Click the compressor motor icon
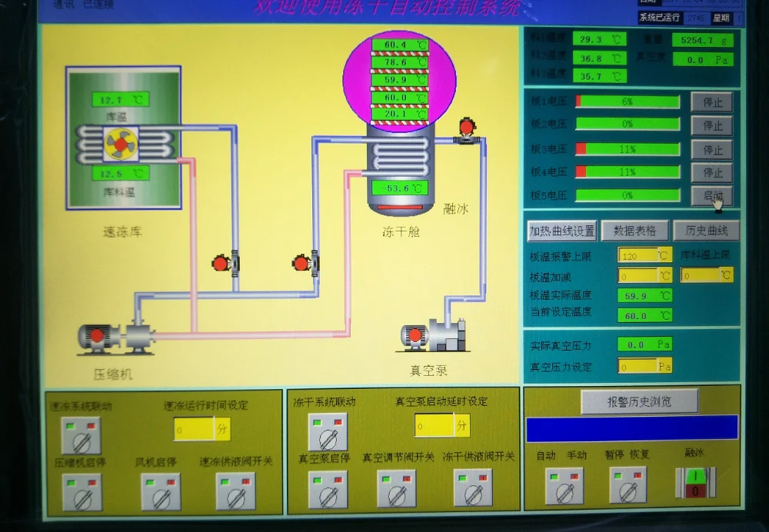Screen dimensions: 769x532 [x=115, y=337]
